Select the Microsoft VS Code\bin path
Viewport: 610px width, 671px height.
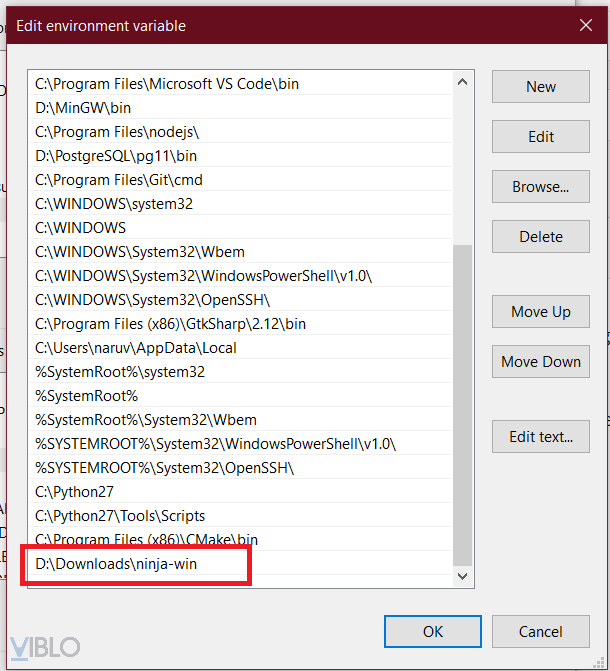[x=240, y=84]
